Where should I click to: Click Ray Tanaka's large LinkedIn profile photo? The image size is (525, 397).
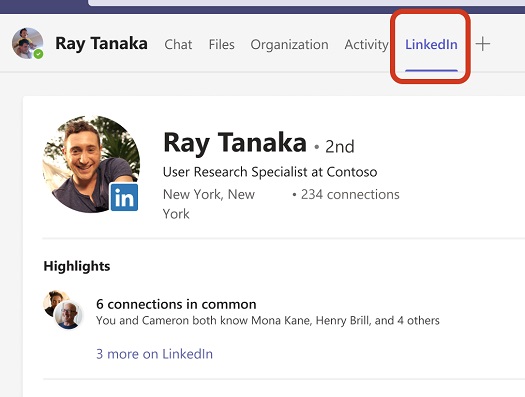point(91,164)
